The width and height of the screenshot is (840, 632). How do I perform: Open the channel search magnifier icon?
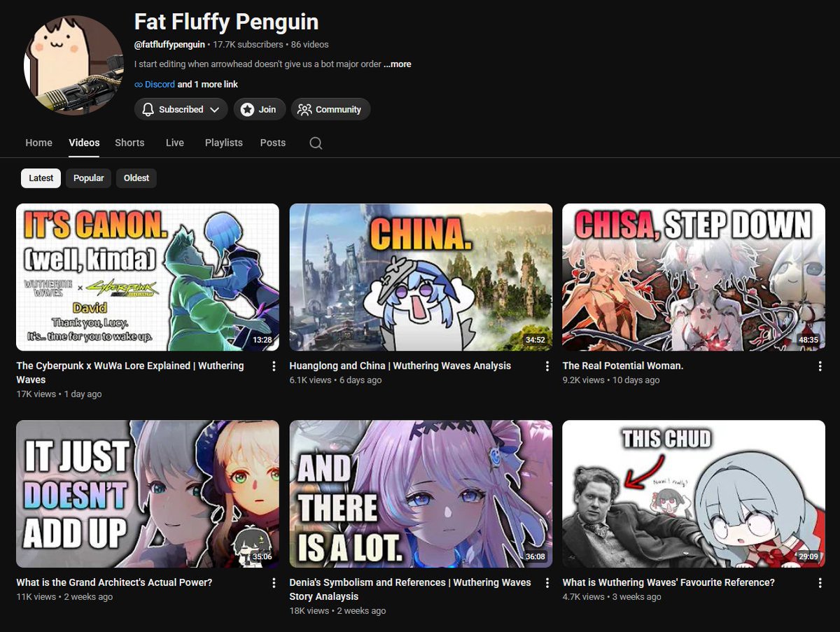point(316,143)
